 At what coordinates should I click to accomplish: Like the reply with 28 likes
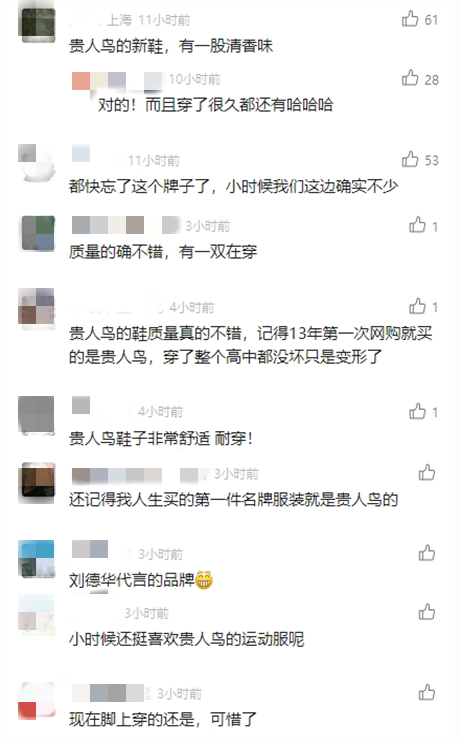pos(410,78)
